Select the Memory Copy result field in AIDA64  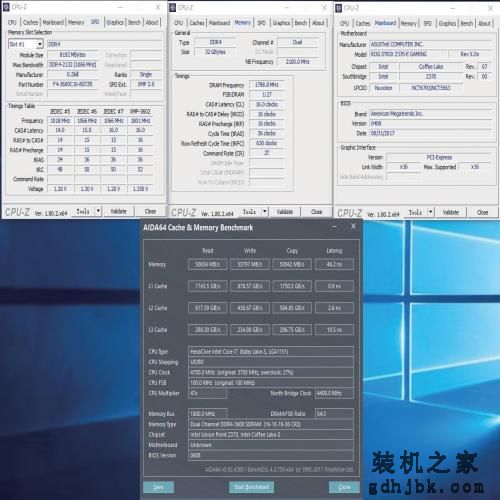[x=292, y=264]
